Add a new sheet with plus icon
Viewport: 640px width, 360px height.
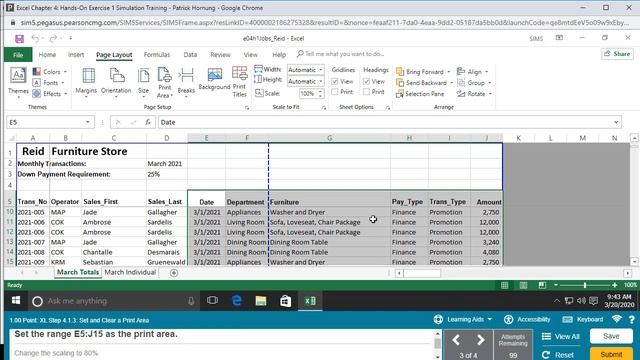click(174, 273)
